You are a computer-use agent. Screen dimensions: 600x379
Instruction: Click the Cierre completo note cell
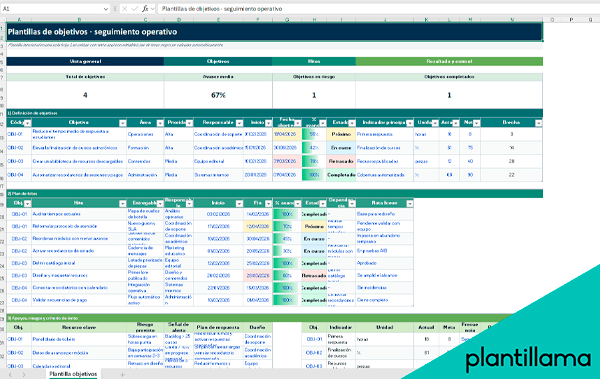(385, 300)
